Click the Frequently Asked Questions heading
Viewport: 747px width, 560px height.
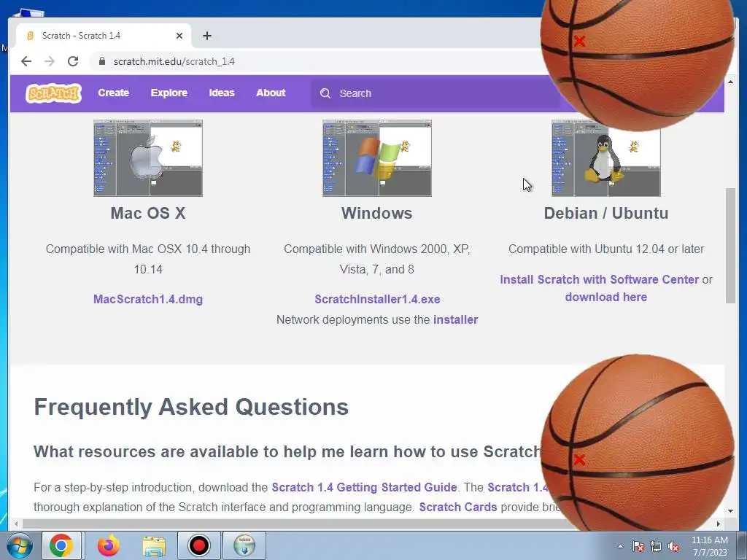click(x=191, y=407)
